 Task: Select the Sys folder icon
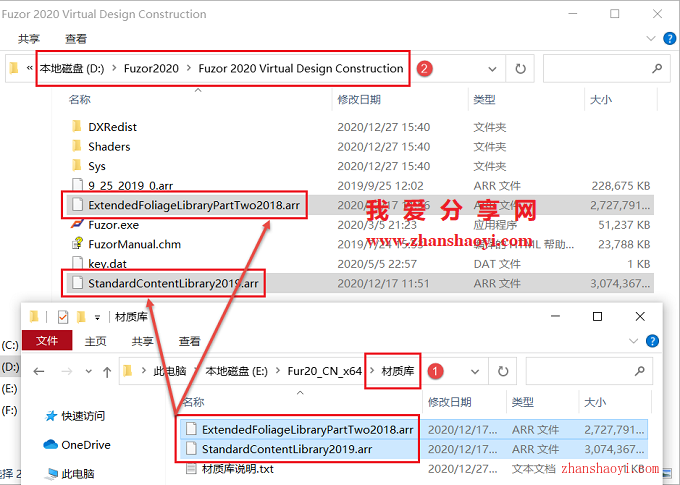[77, 165]
